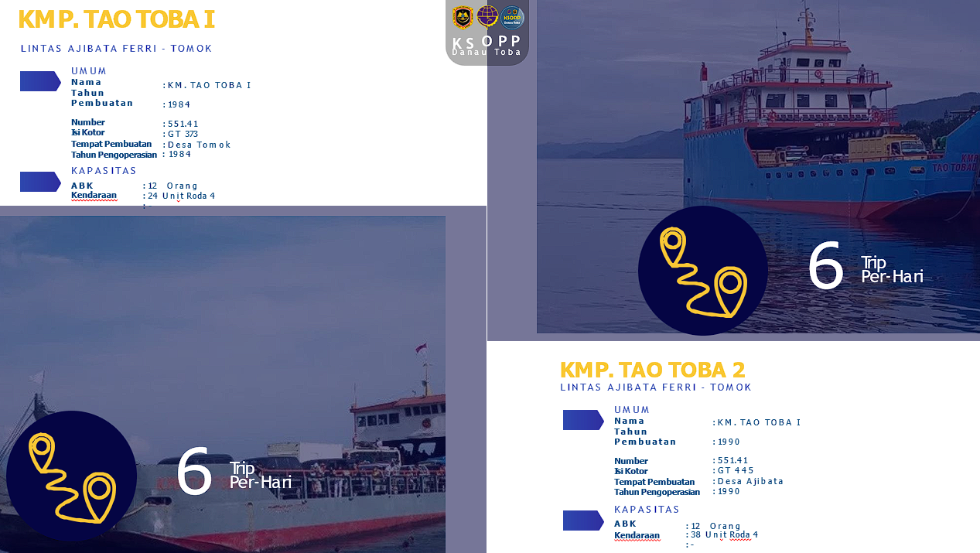Click the shield emblem logo above KSOPP
Screen dimensions: 980x553
point(463,17)
